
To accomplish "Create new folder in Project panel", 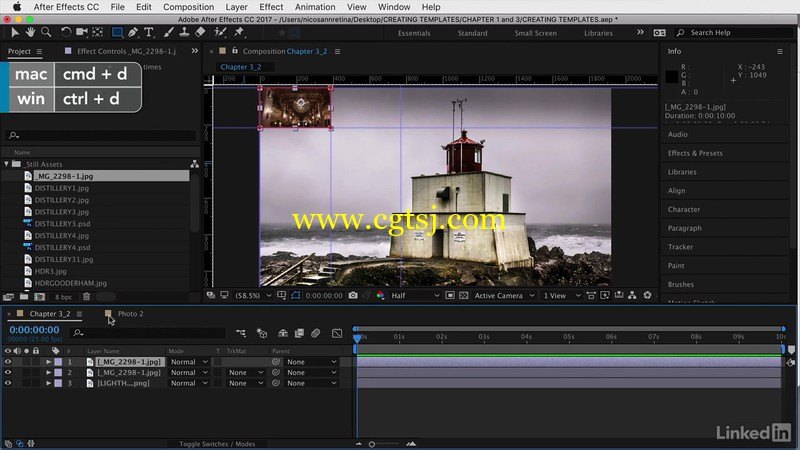I will pos(24,296).
